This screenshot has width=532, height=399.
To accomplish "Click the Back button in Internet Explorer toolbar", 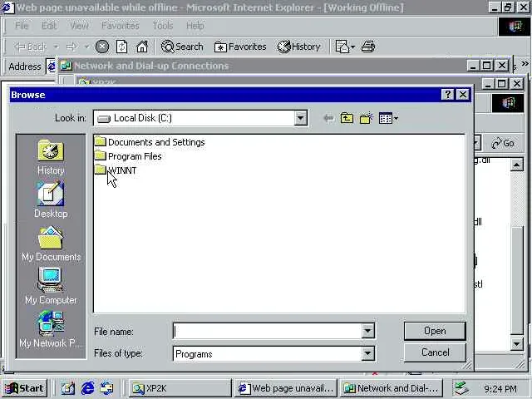I will pyautogui.click(x=30, y=47).
